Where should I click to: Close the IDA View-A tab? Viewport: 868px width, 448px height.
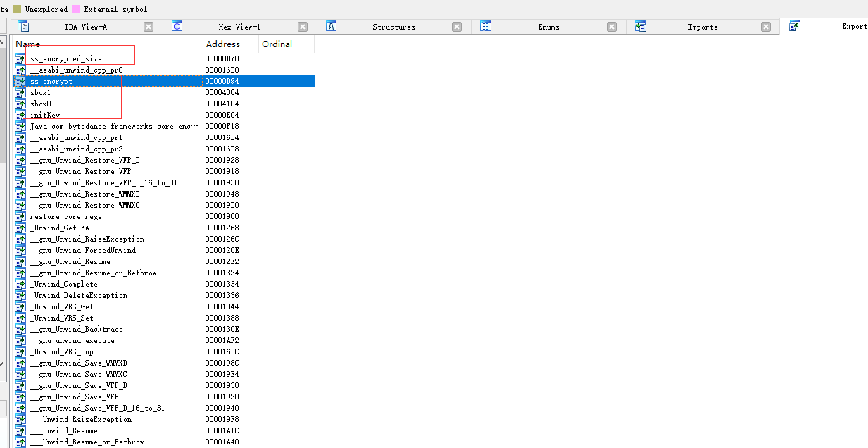click(x=149, y=27)
